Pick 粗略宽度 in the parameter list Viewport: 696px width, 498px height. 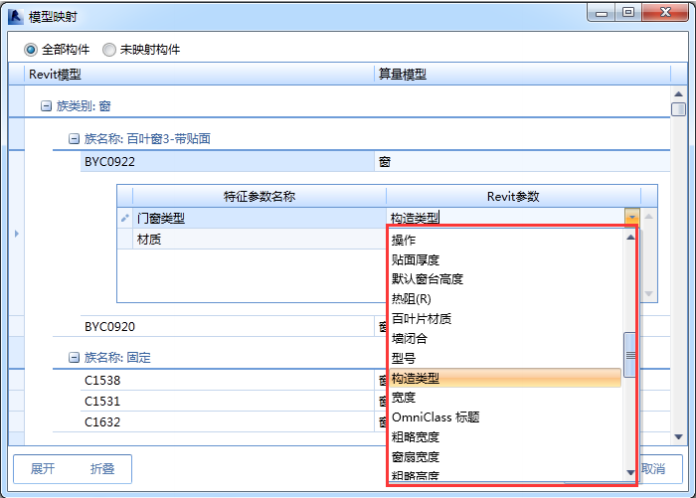[505, 437]
